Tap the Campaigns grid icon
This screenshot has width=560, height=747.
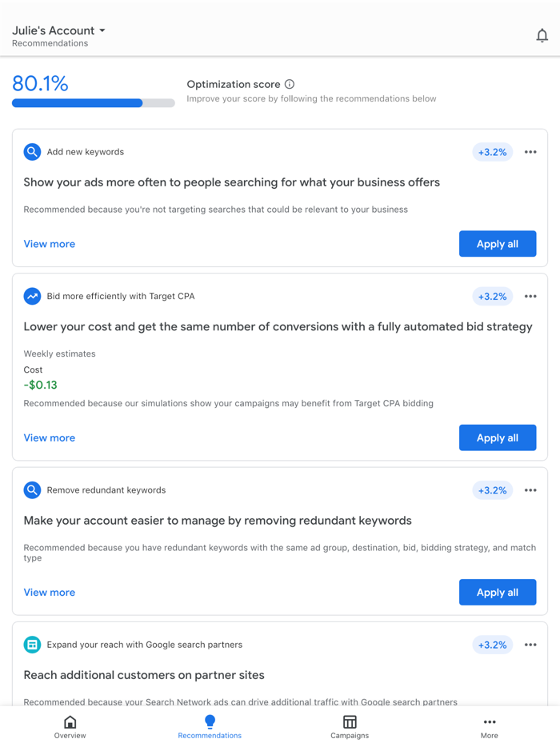[x=350, y=721]
